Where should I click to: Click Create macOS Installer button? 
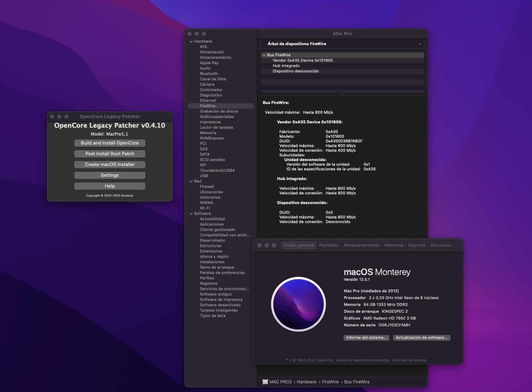point(110,165)
